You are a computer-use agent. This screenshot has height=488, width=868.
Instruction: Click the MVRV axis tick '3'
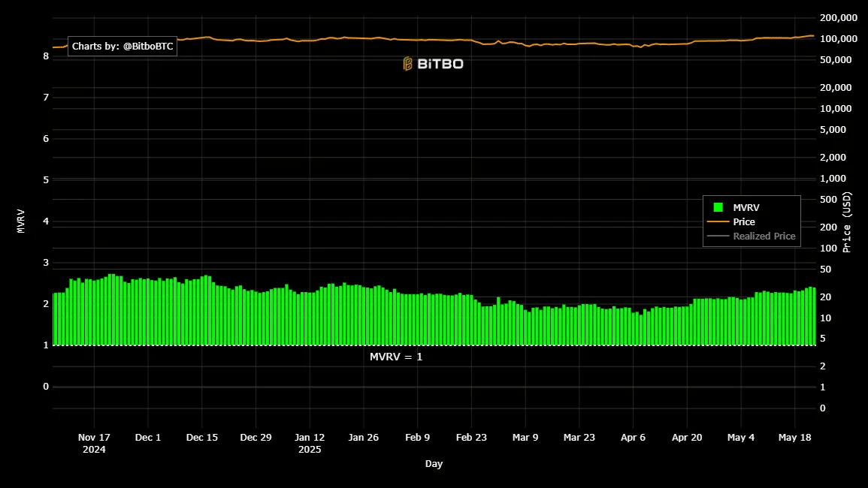[x=46, y=263]
